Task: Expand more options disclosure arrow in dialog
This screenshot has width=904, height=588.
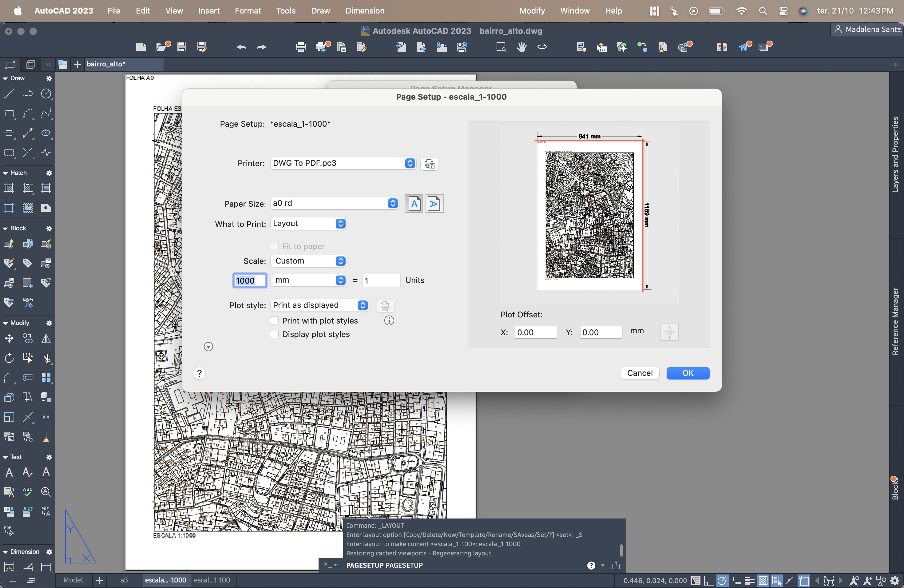Action: pos(208,346)
